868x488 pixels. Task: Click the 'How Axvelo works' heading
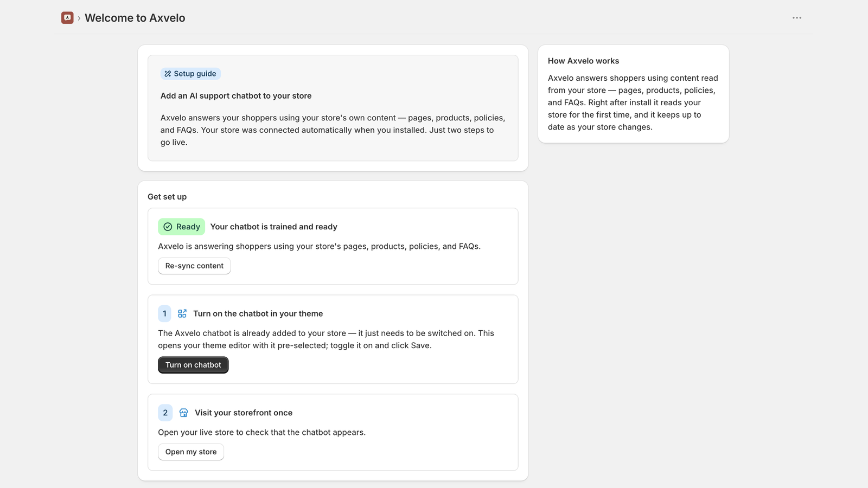pos(583,61)
